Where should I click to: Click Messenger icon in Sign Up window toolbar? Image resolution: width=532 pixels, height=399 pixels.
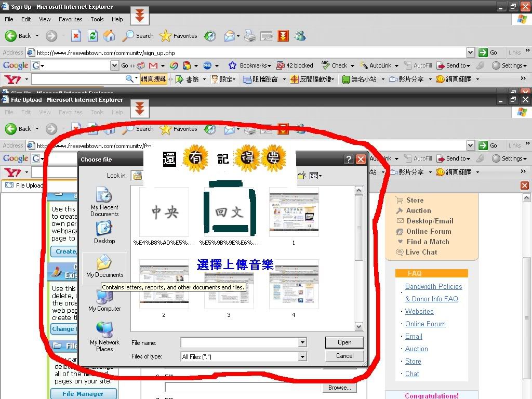300,36
